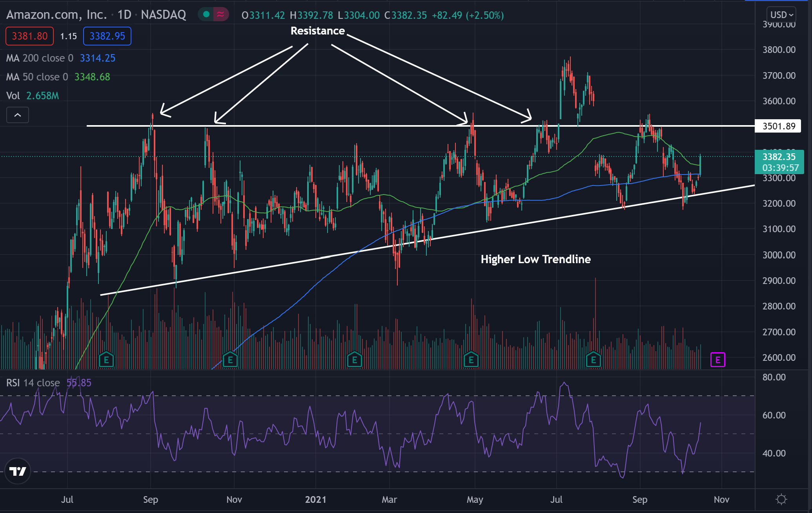Select the MA 50 close indicator label
812x513 pixels.
coord(37,77)
